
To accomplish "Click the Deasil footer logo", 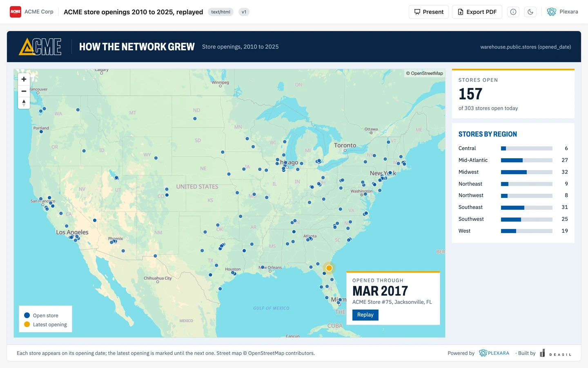I will coord(555,353).
